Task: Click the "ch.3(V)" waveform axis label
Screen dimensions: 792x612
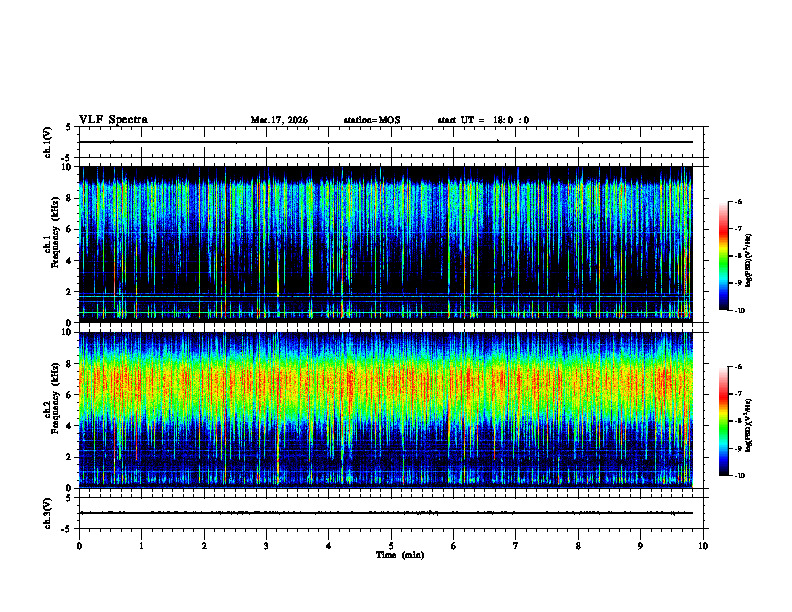Action: point(48,513)
